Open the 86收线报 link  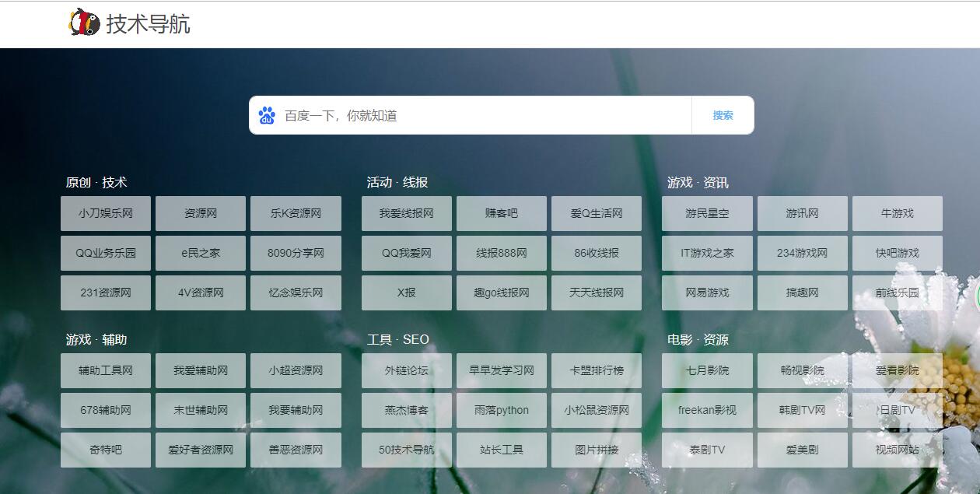click(597, 253)
